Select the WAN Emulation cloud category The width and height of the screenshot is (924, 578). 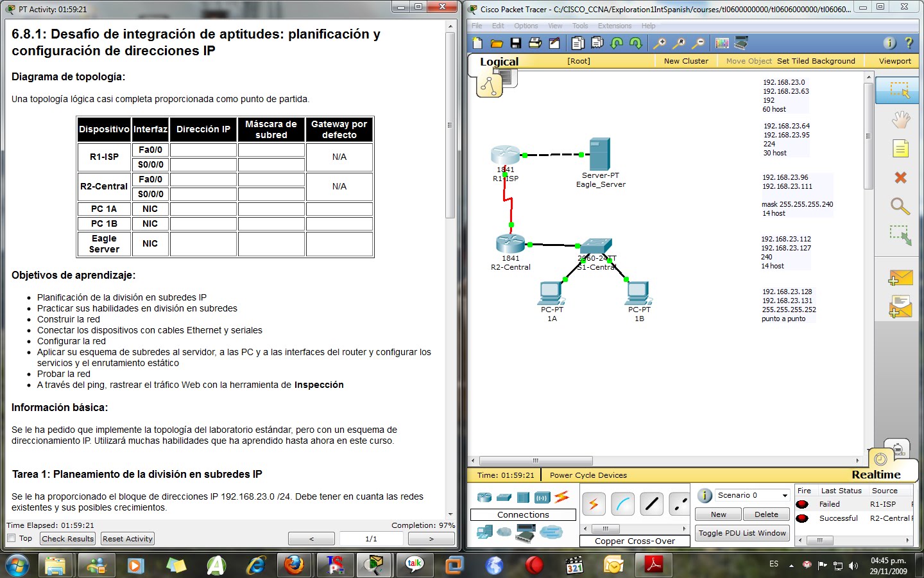pos(504,532)
